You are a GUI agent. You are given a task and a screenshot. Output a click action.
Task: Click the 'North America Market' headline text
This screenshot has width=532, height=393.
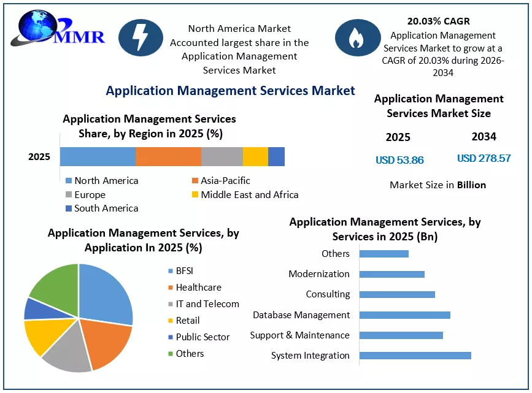(x=239, y=28)
